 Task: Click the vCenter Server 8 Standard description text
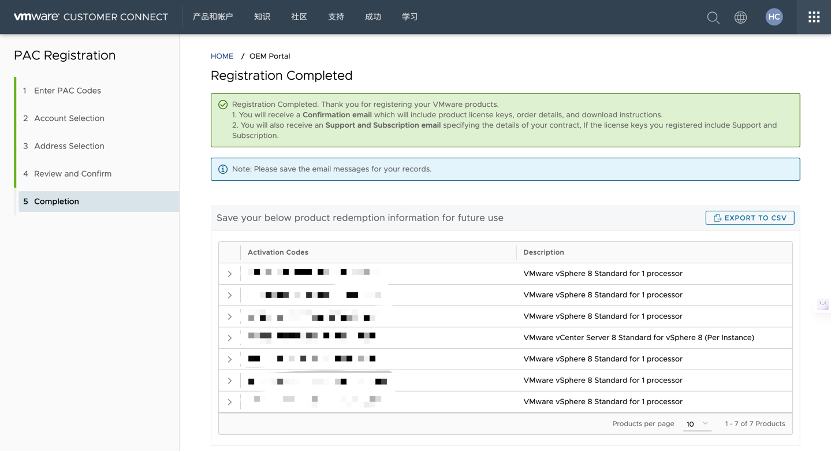(x=639, y=338)
